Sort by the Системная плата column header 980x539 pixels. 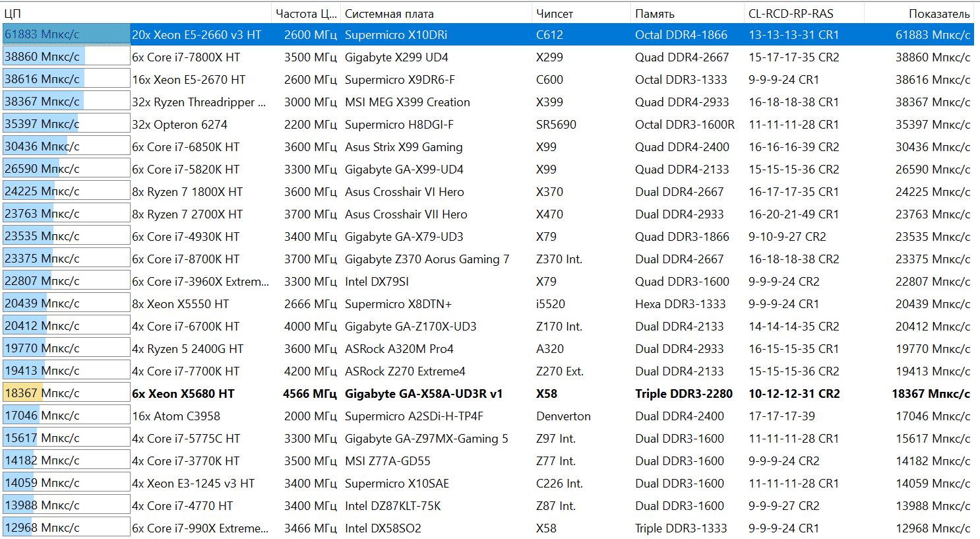click(x=435, y=13)
